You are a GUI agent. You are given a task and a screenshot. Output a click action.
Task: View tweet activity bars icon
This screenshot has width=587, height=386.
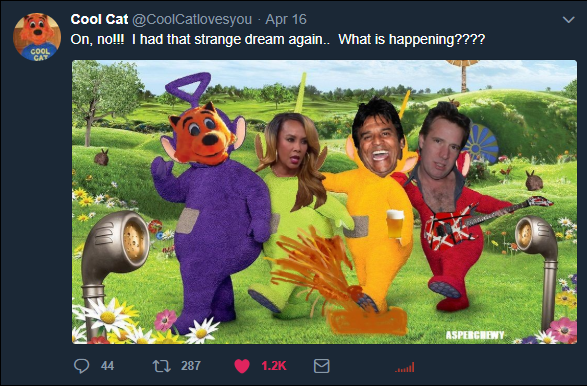tap(405, 367)
